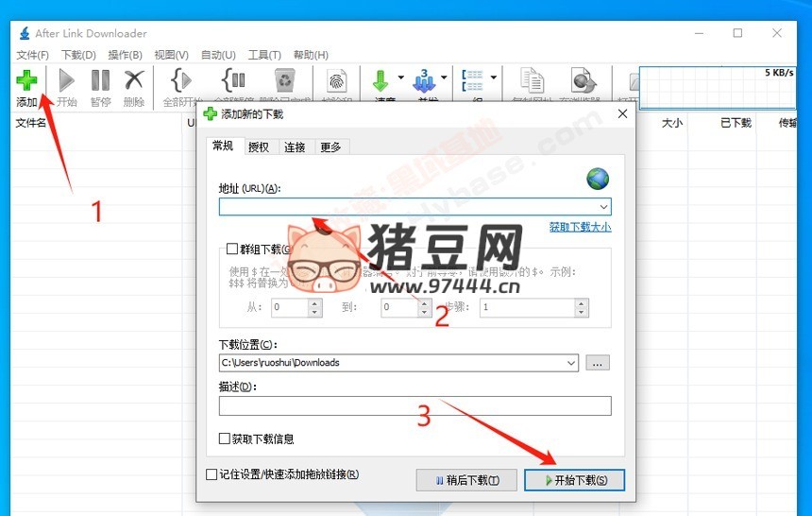
Task: Click the green down-arrow toolbar icon
Action: 381,81
